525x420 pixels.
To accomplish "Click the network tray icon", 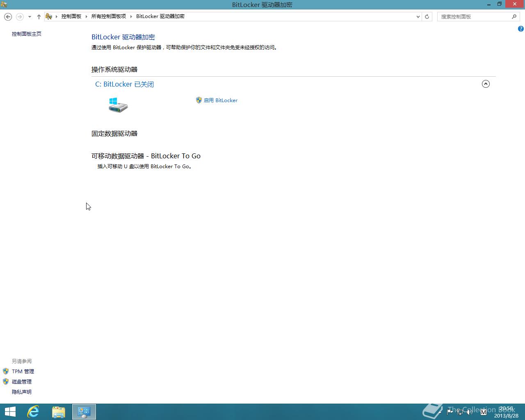I will tap(460, 412).
